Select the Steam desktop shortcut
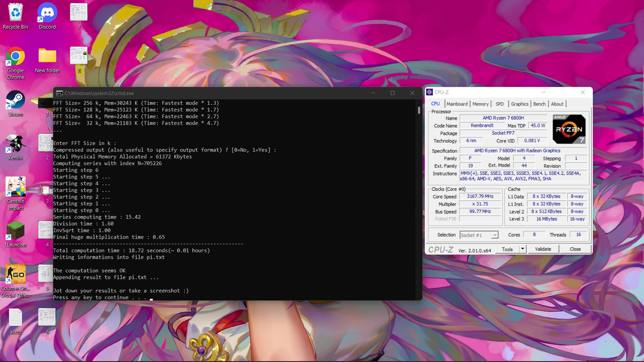The image size is (644, 362). [x=15, y=104]
